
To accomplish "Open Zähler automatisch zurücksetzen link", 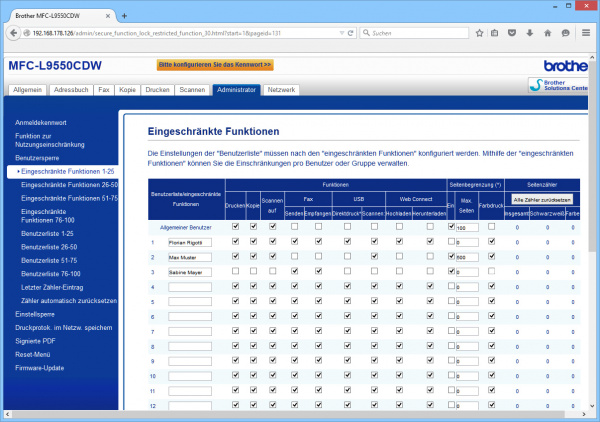I will (x=69, y=301).
